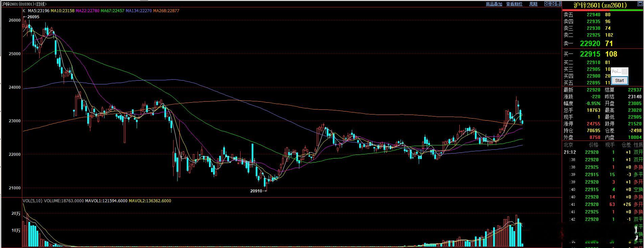
Task: Click the 买一 price 22915
Action: pos(590,54)
